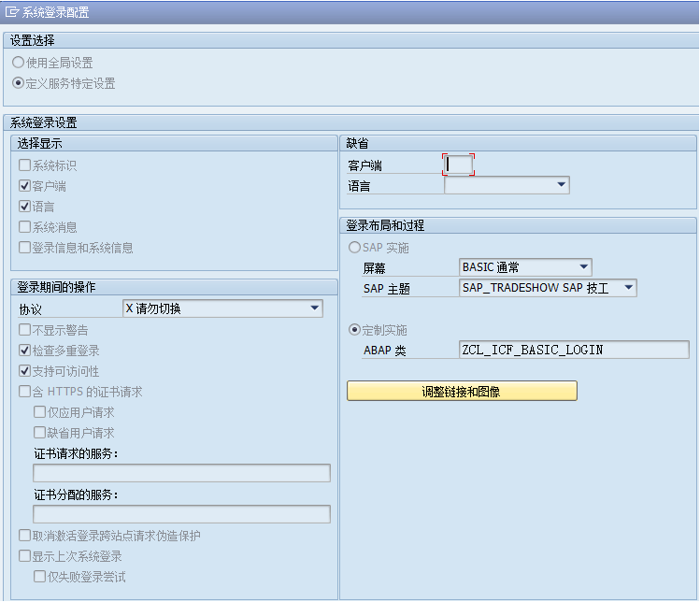This screenshot has width=700, height=602.
Task: Click the 协议 field label
Action: click(30, 309)
